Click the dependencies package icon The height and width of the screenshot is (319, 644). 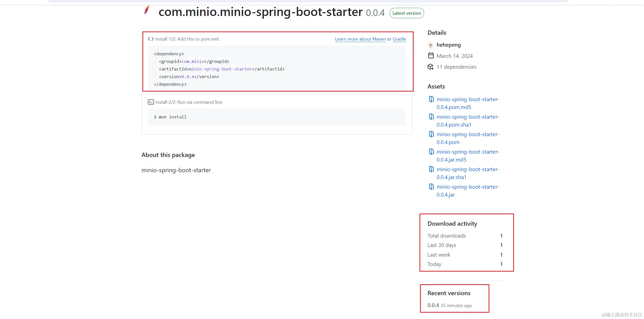point(430,67)
